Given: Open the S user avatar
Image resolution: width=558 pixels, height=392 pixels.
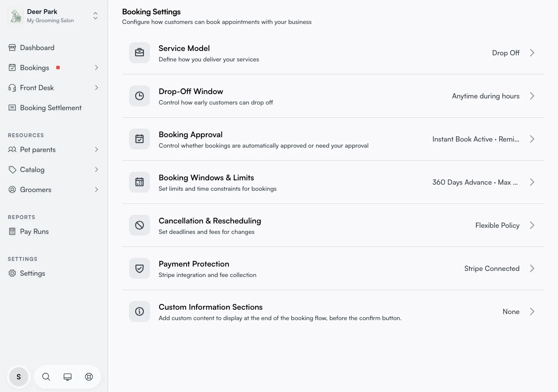Looking at the screenshot, I should pyautogui.click(x=19, y=377).
